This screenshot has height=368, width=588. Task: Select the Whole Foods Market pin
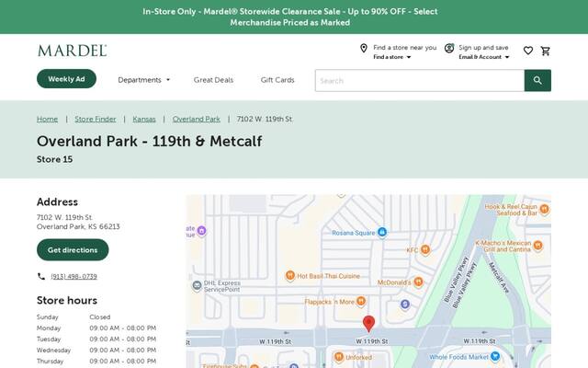[495, 356]
